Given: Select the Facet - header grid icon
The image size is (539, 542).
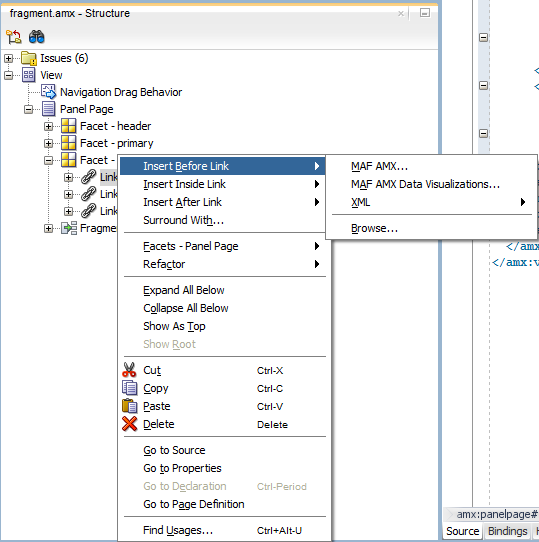Looking at the screenshot, I should [68, 125].
